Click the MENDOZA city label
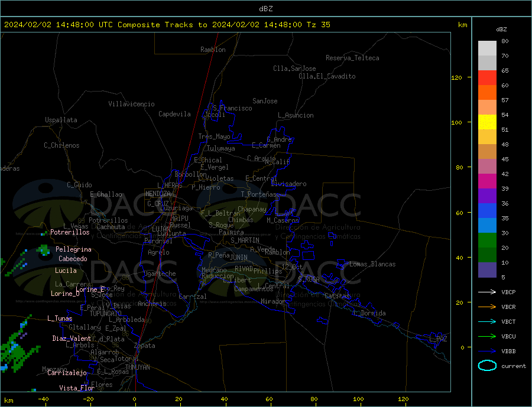 click(x=158, y=194)
